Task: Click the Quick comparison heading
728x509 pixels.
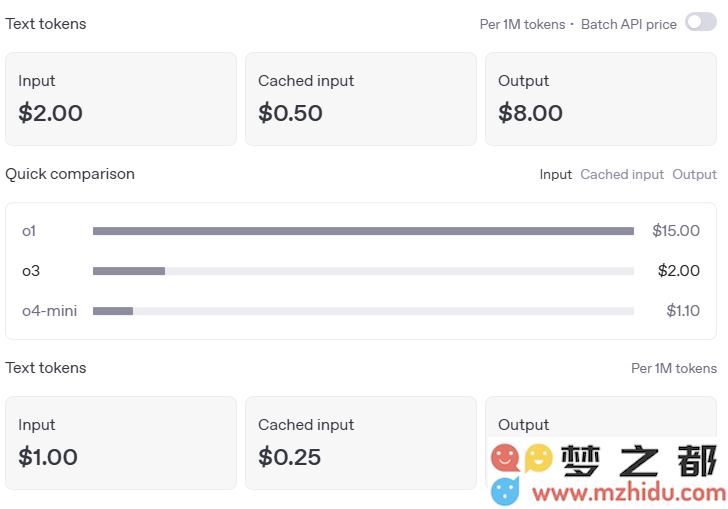Action: click(70, 174)
